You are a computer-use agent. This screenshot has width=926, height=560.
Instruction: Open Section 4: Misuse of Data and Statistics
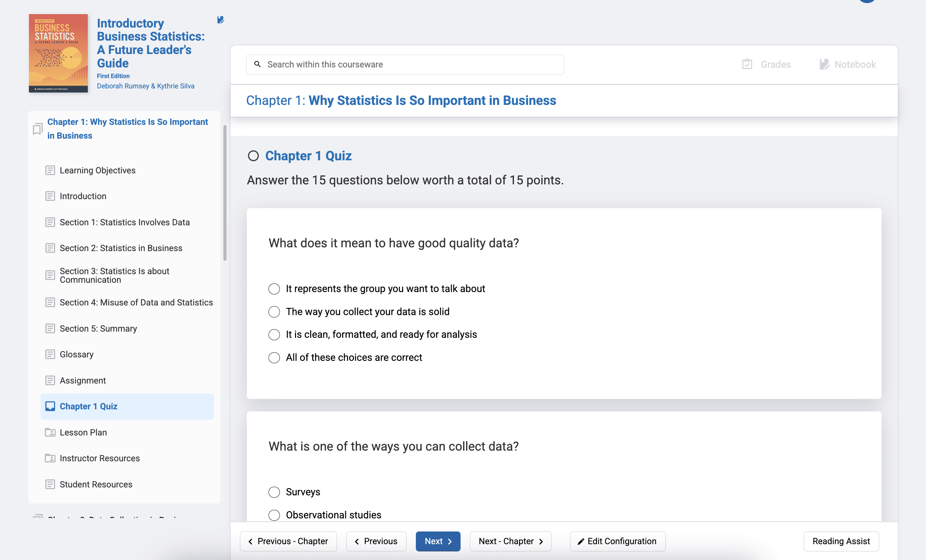(136, 302)
